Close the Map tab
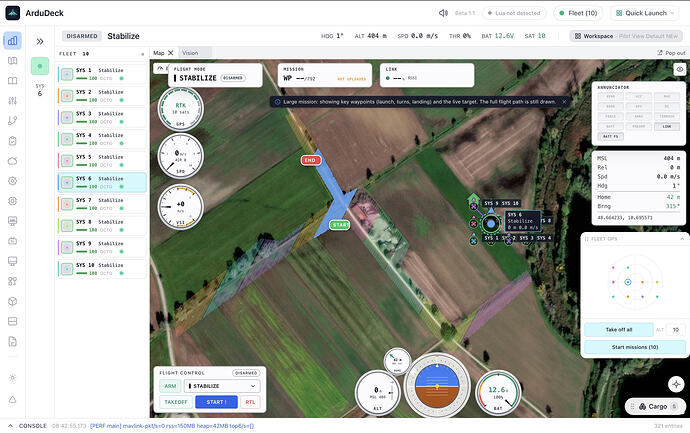 tap(171, 53)
